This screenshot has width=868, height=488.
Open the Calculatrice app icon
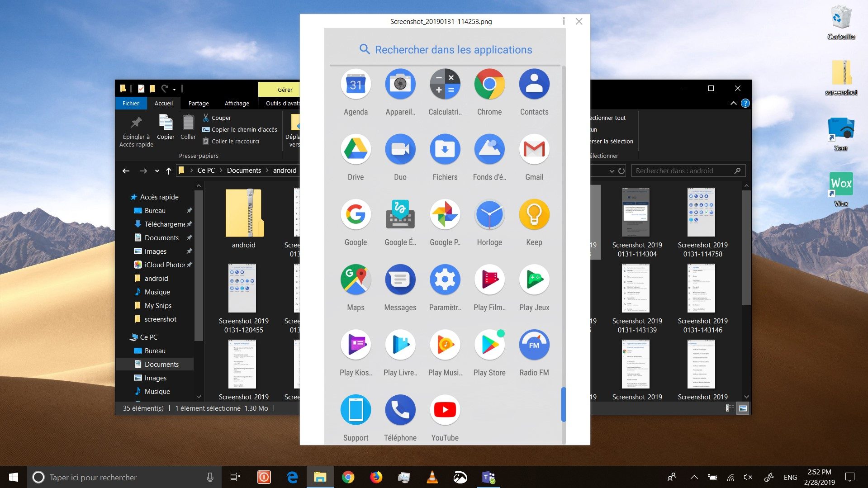[x=445, y=84]
